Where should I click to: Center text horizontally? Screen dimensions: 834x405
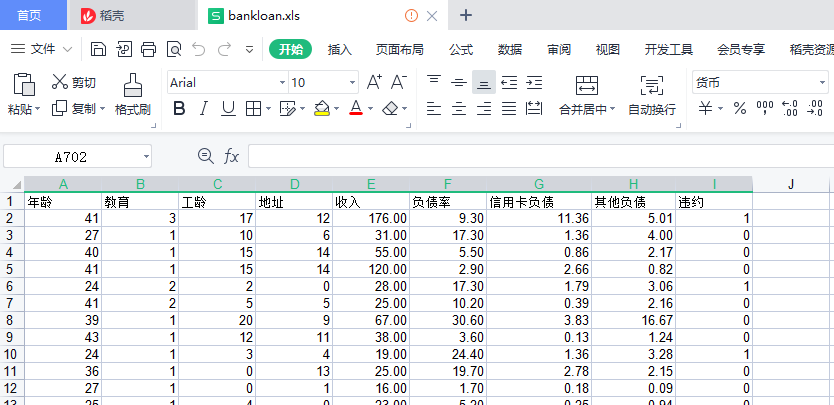(x=459, y=109)
